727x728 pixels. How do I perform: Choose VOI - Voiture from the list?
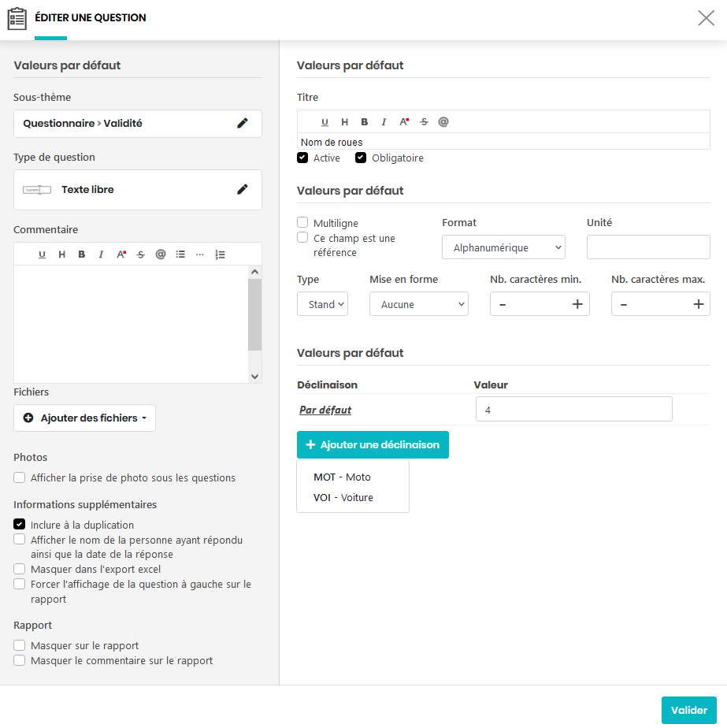343,497
